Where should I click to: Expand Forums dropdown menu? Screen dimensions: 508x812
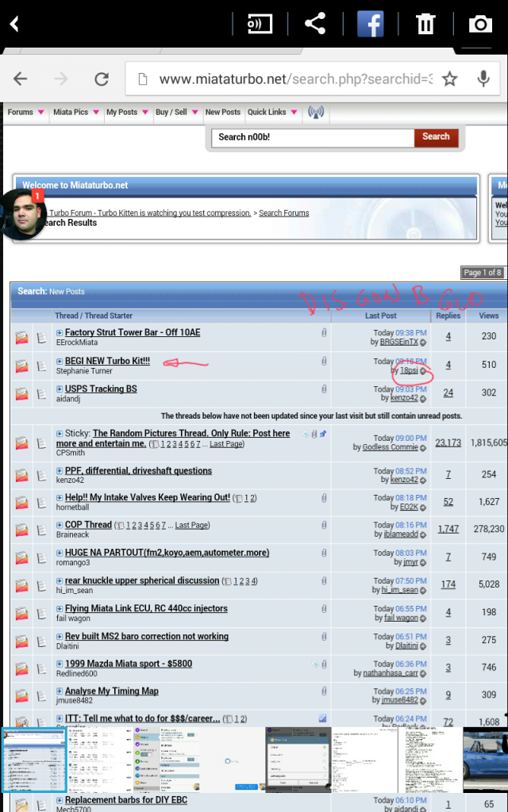[41, 113]
